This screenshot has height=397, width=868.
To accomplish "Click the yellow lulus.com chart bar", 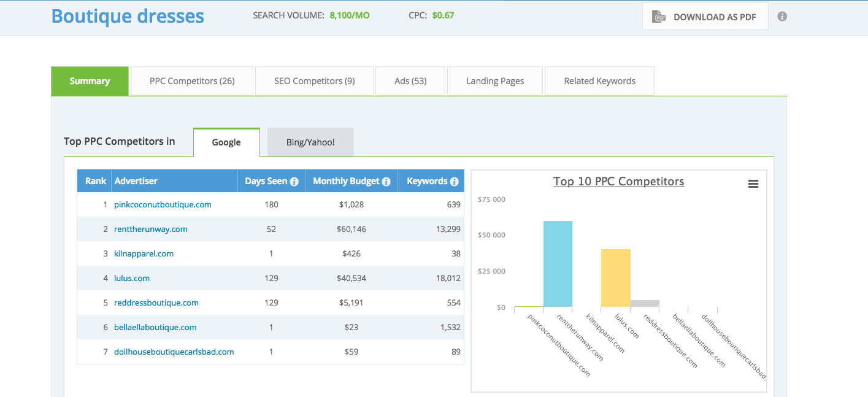I will click(x=616, y=278).
